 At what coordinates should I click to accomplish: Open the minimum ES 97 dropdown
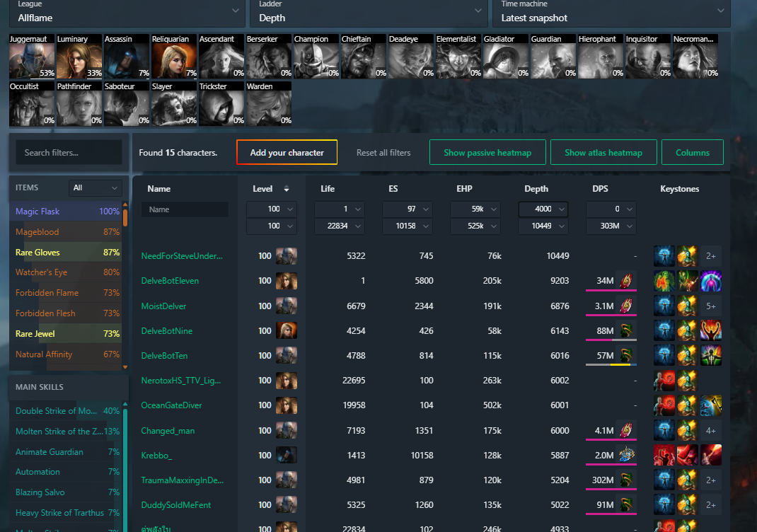[x=408, y=209]
